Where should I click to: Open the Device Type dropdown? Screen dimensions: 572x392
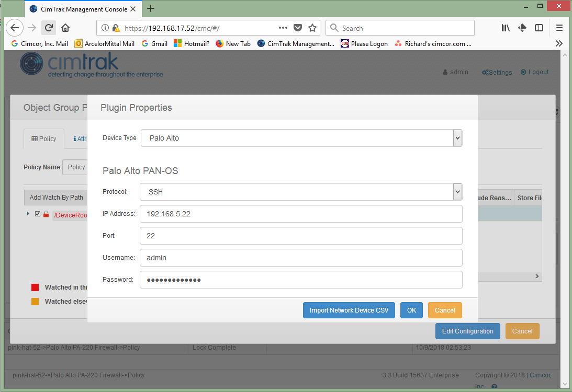click(x=301, y=138)
